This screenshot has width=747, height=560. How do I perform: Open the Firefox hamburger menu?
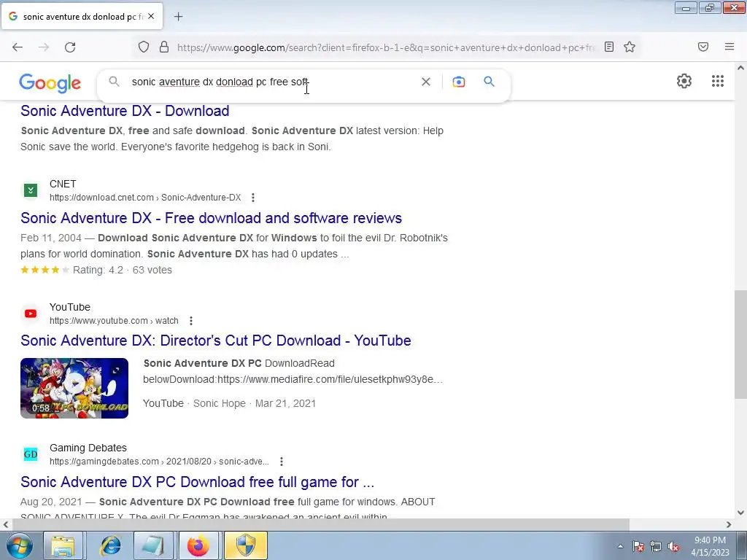(x=729, y=47)
